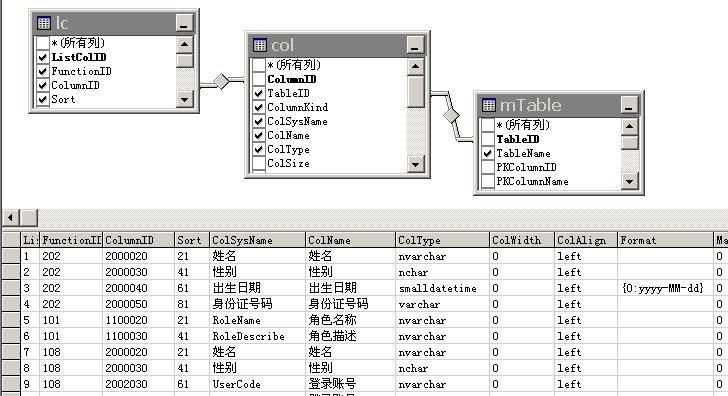
Task: Click the cell '{0:yyyy-MM-dd}' in Format
Action: pos(665,288)
